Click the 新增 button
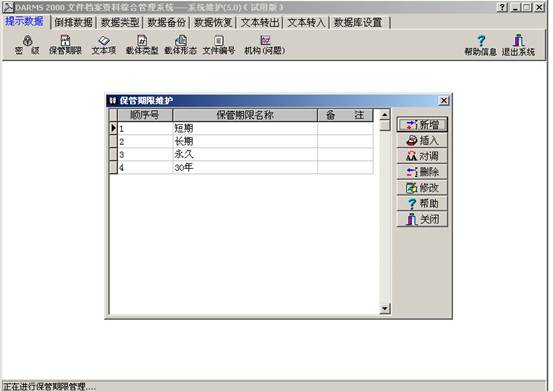 (x=422, y=125)
